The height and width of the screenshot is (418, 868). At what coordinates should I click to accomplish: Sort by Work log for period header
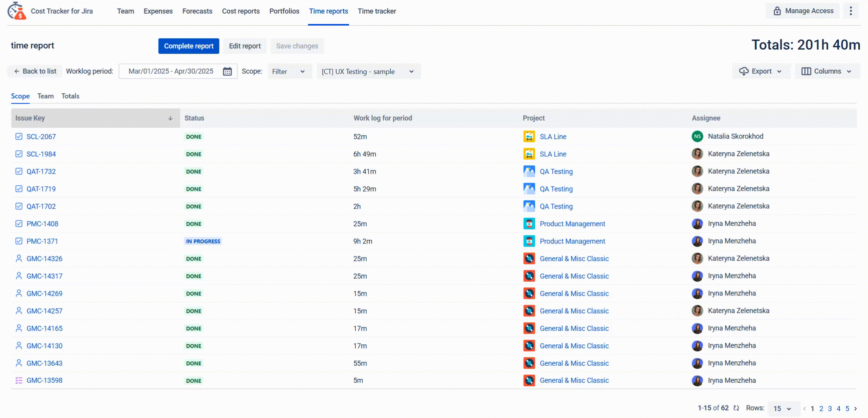pos(383,118)
